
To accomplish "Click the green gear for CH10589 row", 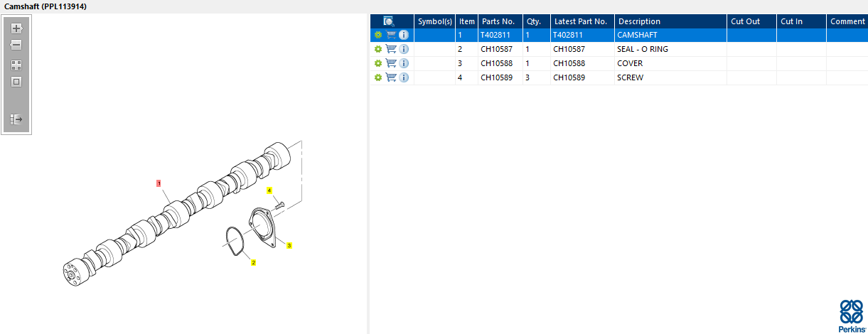I will [x=378, y=77].
